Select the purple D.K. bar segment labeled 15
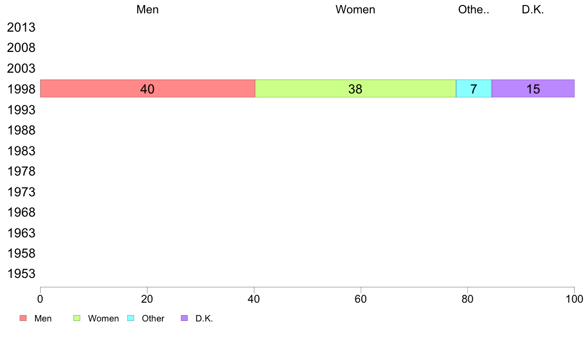Image resolution: width=588 pixels, height=364 pixels. (x=533, y=89)
